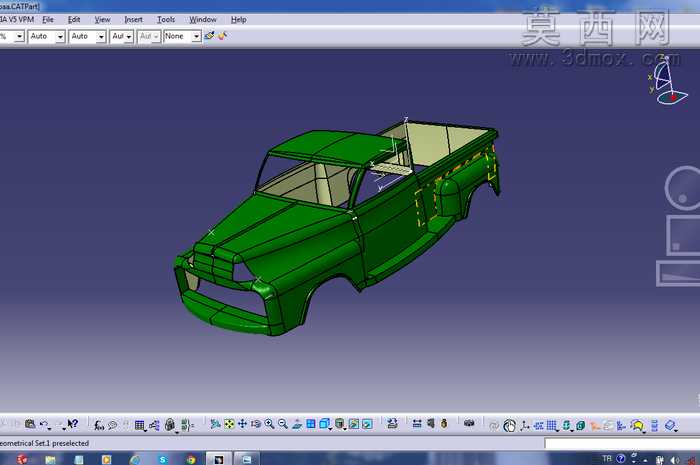The height and width of the screenshot is (465, 700).
Task: Click the Swap Visible Space icon
Action: (x=367, y=424)
